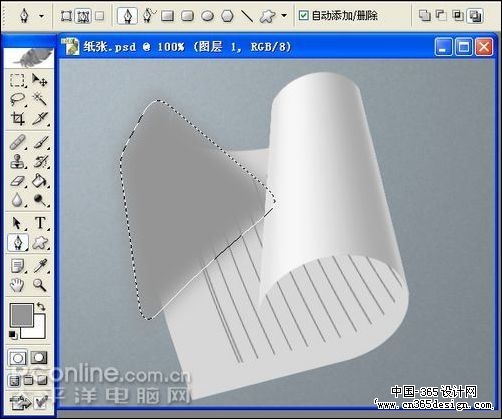Choose the Crop tool
The width and height of the screenshot is (502, 419).
17,118
